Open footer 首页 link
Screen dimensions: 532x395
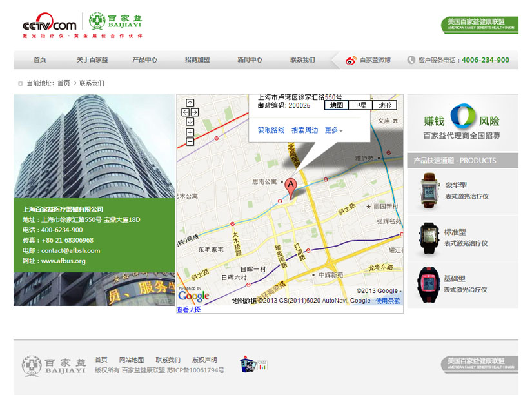tap(101, 360)
